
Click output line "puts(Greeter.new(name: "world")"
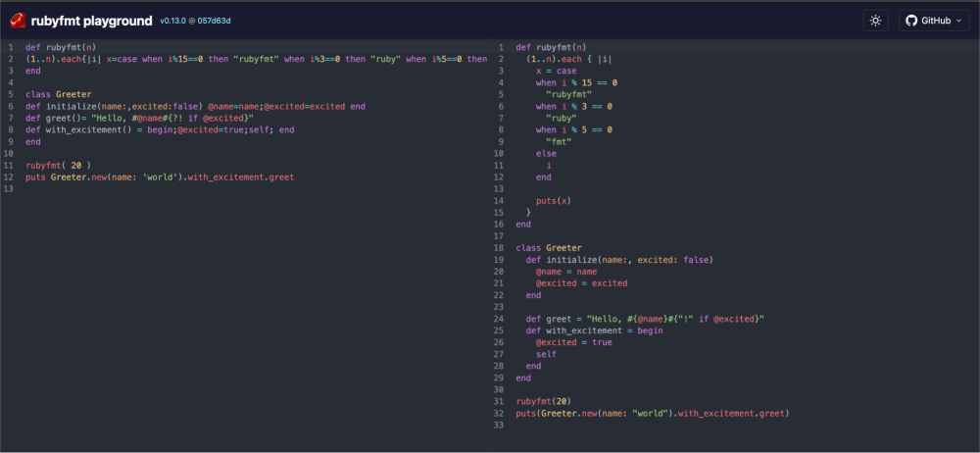tap(653, 413)
